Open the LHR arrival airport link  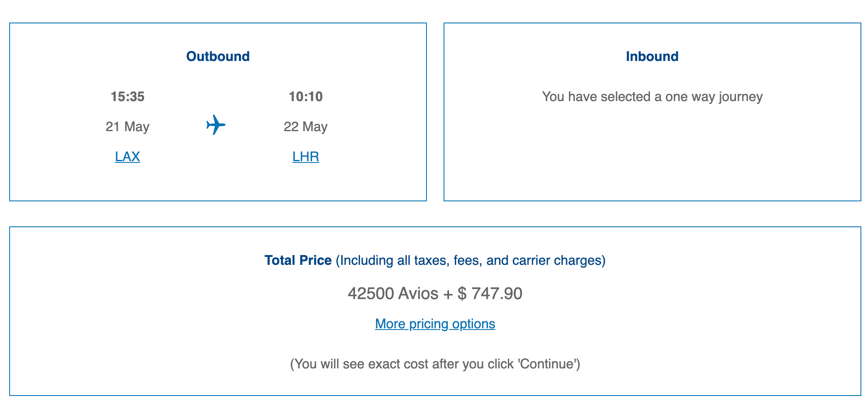(x=305, y=157)
